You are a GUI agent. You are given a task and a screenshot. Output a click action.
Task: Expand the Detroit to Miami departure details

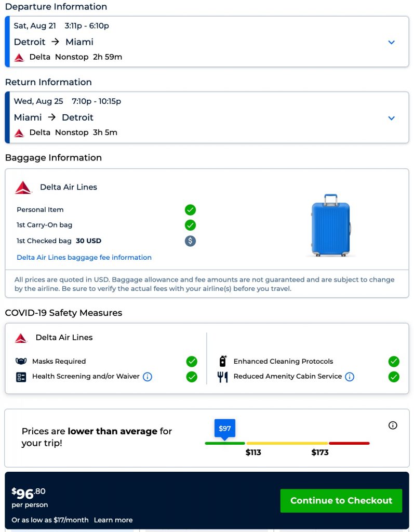pyautogui.click(x=392, y=42)
